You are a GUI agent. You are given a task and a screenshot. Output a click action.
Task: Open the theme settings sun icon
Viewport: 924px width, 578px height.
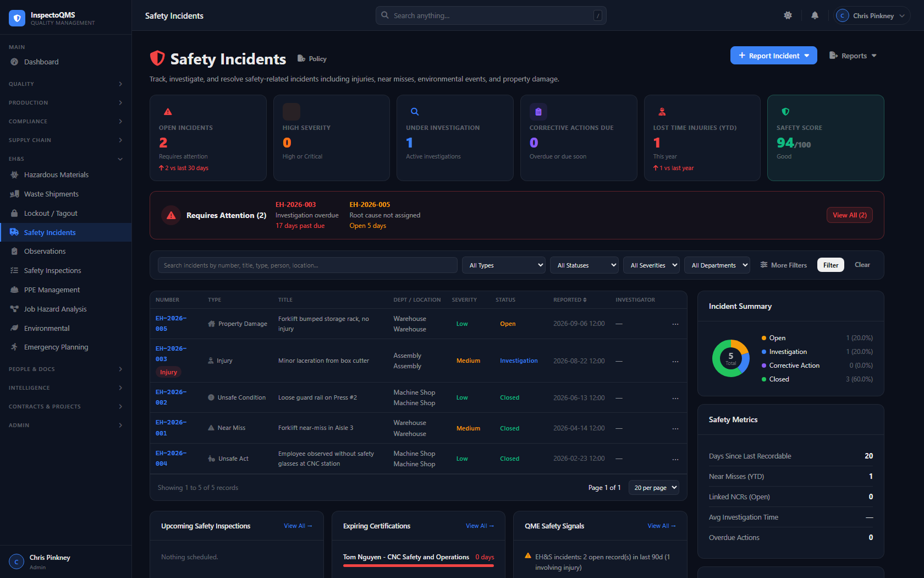pyautogui.click(x=788, y=15)
